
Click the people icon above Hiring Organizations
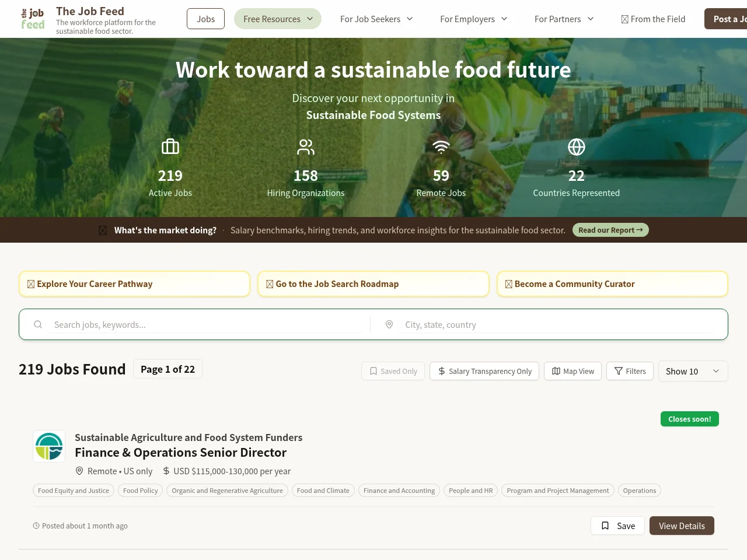click(306, 146)
